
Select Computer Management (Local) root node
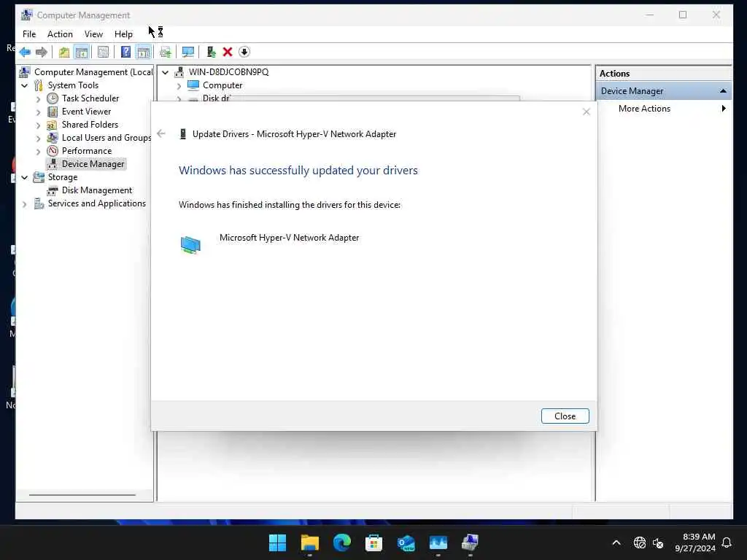point(93,72)
